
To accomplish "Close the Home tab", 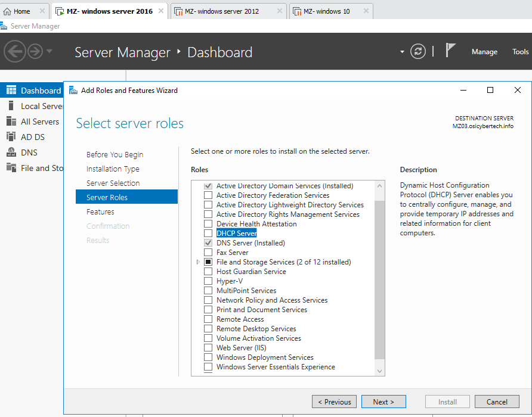I will (42, 11).
